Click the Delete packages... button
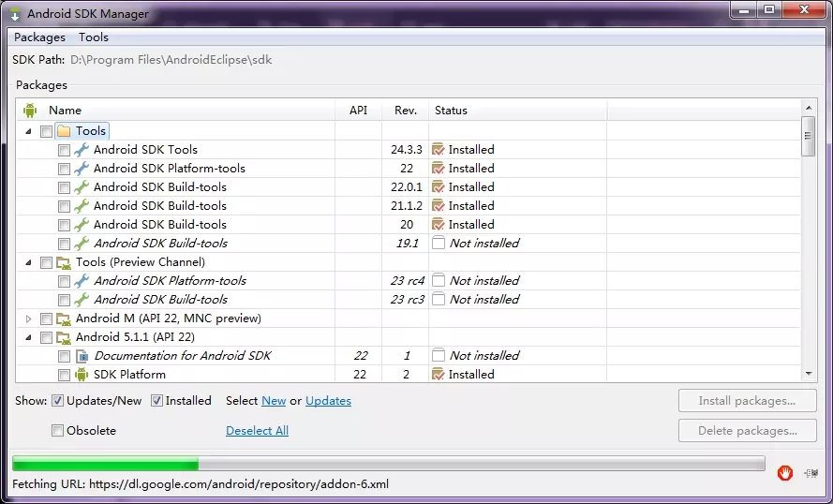 pos(747,431)
